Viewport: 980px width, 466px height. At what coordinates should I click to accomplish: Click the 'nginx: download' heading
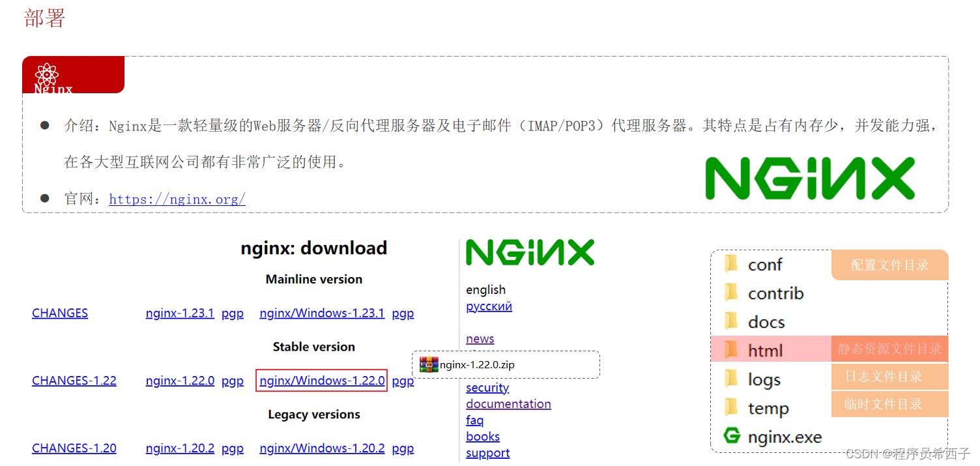[x=314, y=248]
